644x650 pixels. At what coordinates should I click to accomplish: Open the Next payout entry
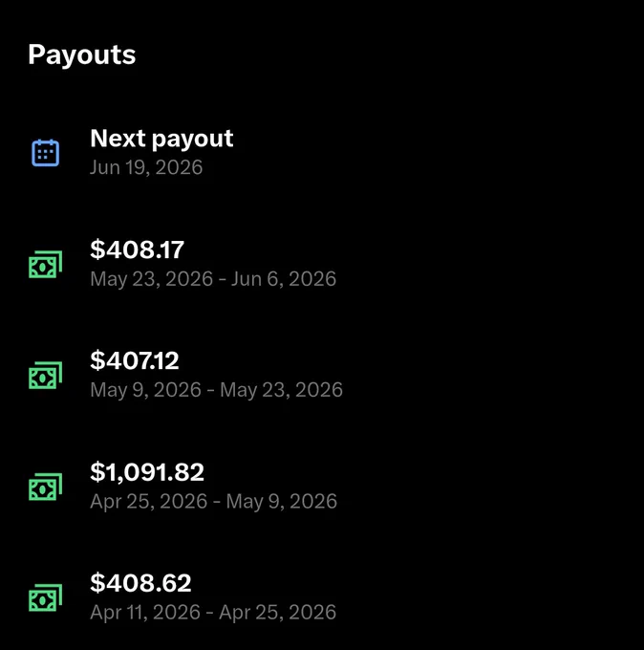click(x=322, y=153)
